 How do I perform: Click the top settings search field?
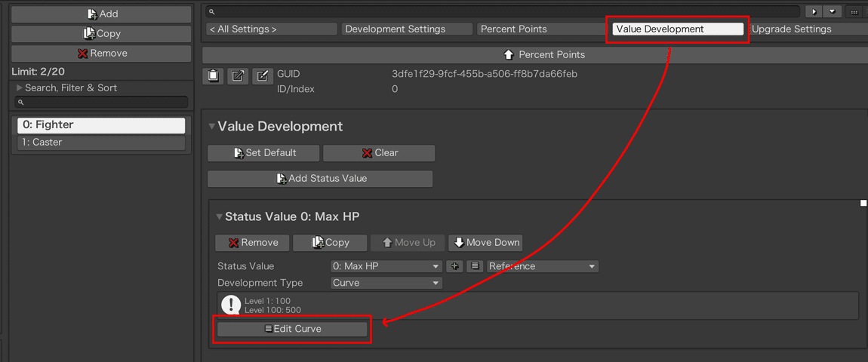coord(503,11)
